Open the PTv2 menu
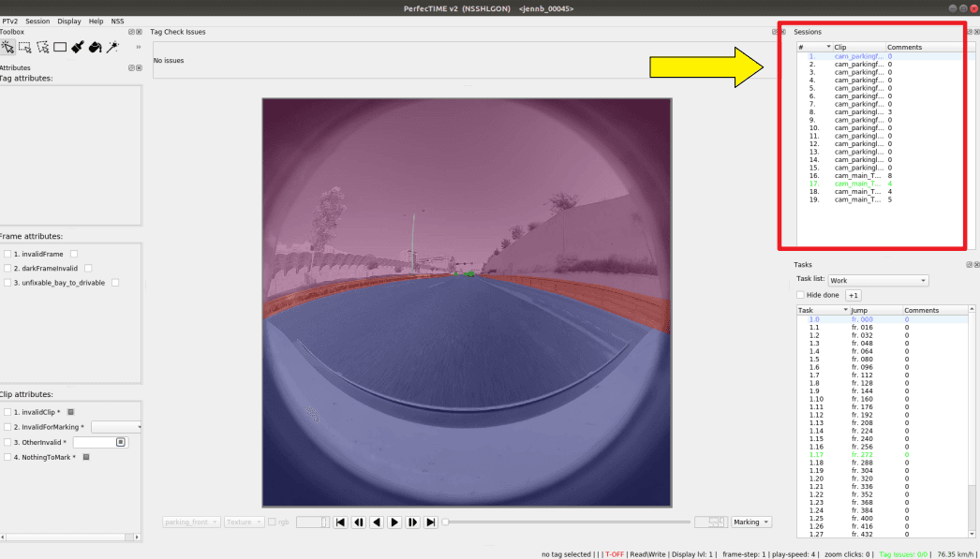This screenshot has width=980, height=559. click(x=10, y=22)
